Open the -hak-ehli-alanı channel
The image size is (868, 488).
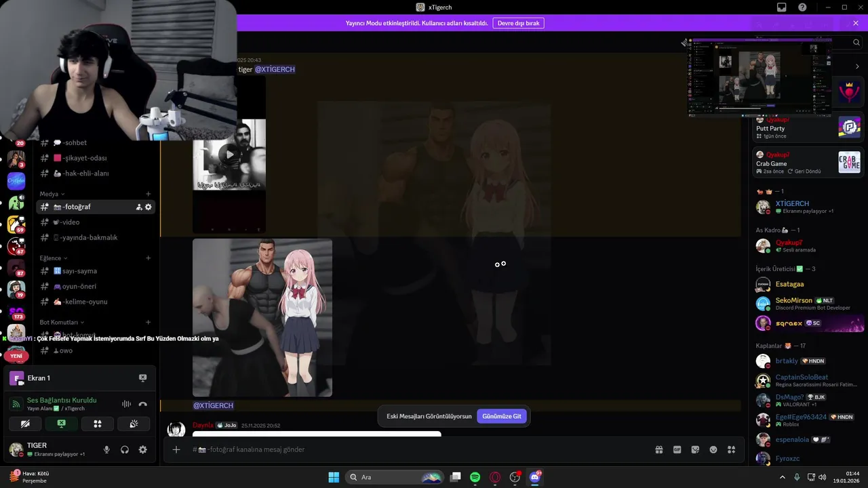96,174
